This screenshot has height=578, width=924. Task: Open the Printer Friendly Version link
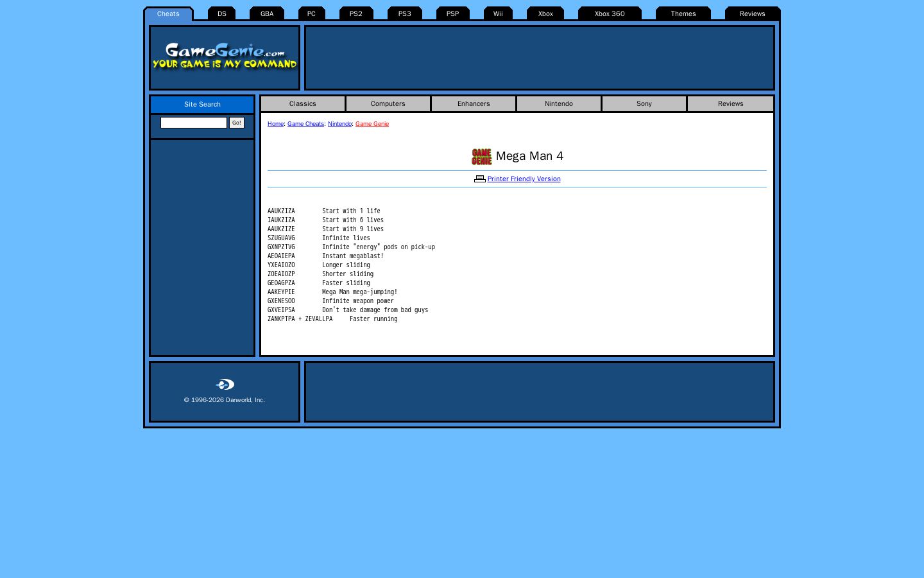[524, 179]
